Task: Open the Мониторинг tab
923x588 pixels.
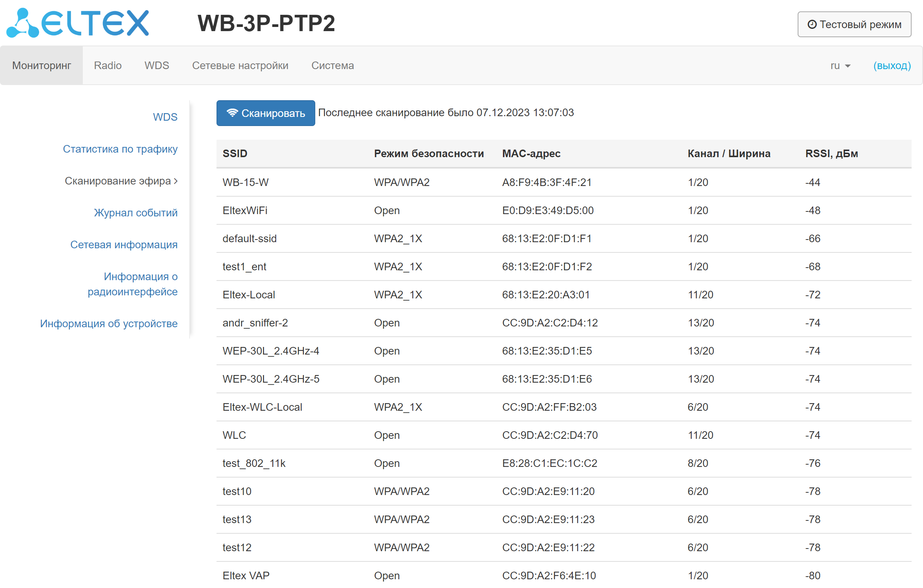Action: [41, 66]
